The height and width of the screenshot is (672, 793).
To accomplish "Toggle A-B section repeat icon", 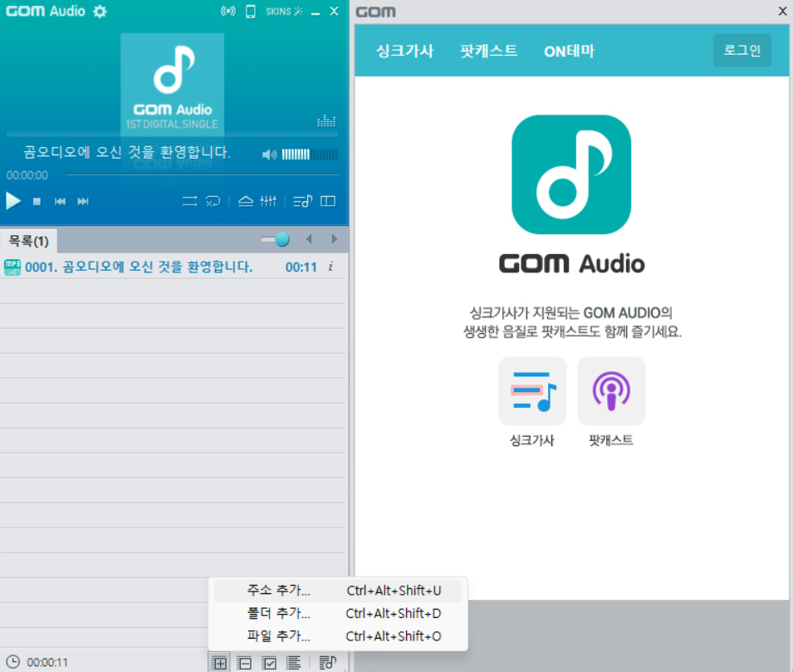I will pyautogui.click(x=213, y=201).
